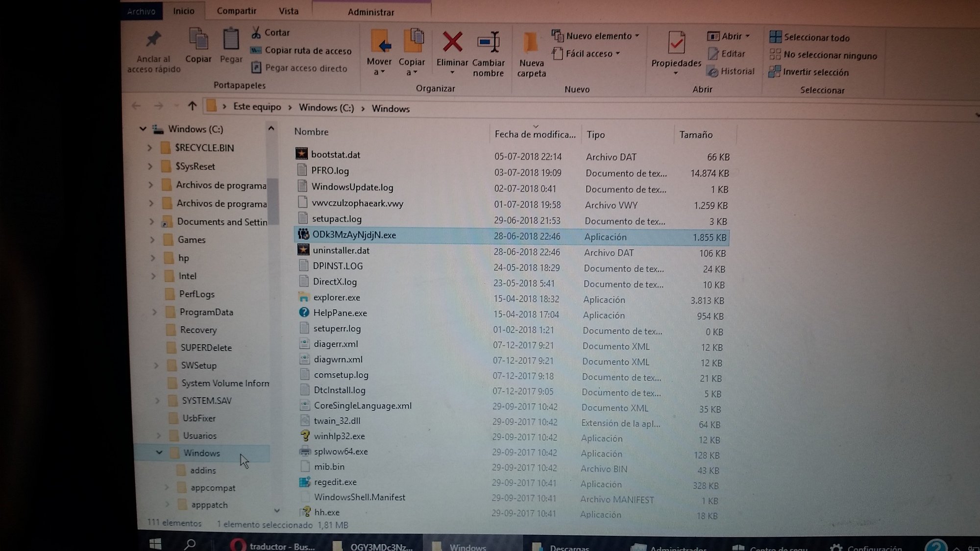Expand the ProgramData tree node

(154, 312)
